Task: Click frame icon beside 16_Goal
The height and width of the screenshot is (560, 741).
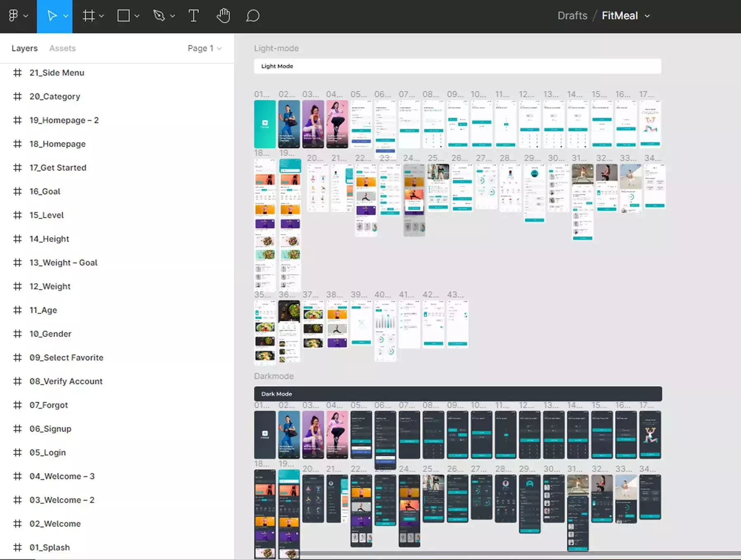Action: coord(17,191)
